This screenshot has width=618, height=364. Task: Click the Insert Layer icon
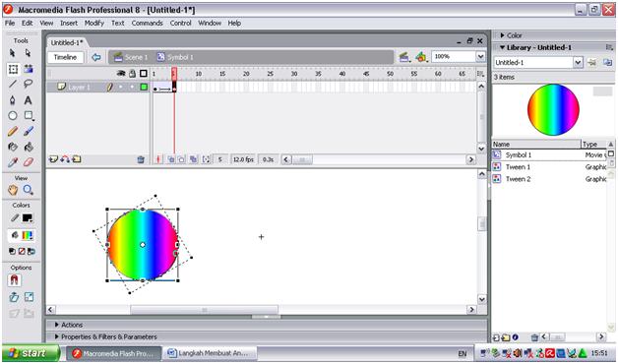point(53,159)
